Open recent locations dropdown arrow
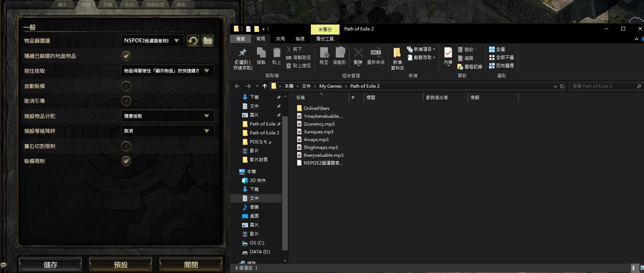The height and width of the screenshot is (273, 644). [257, 86]
